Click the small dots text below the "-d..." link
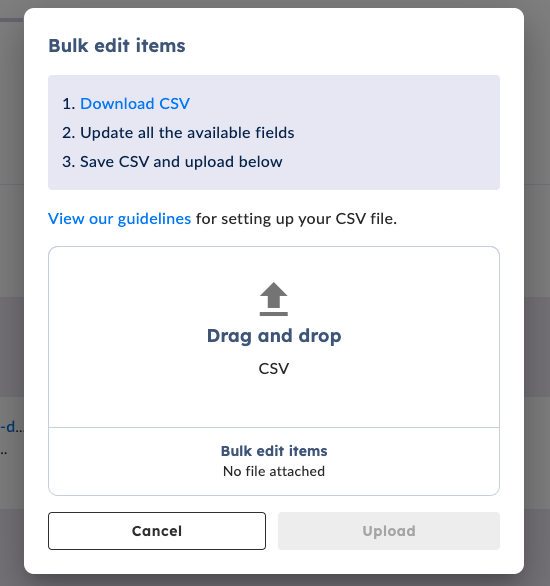The image size is (550, 586). tap(4, 453)
